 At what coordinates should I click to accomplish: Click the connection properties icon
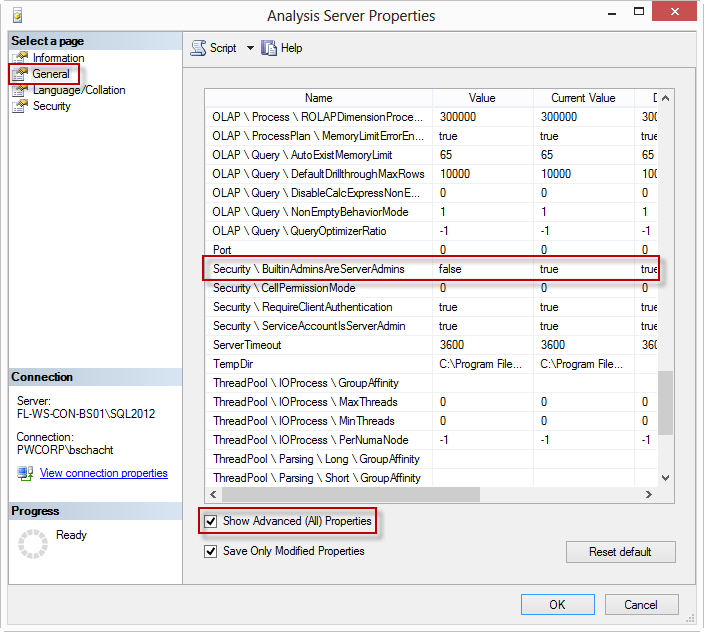point(25,474)
